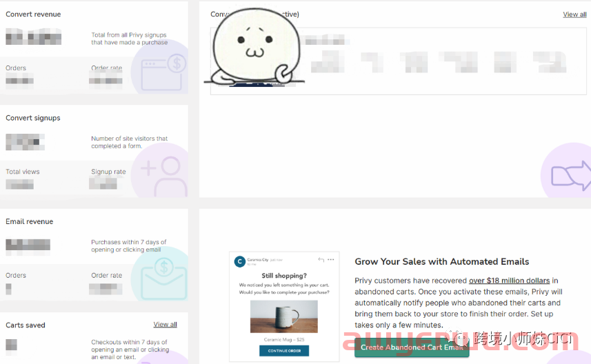Screen dimensions: 591x364
Task: Click 'Number of site visitors that completed' description
Action: point(129,143)
